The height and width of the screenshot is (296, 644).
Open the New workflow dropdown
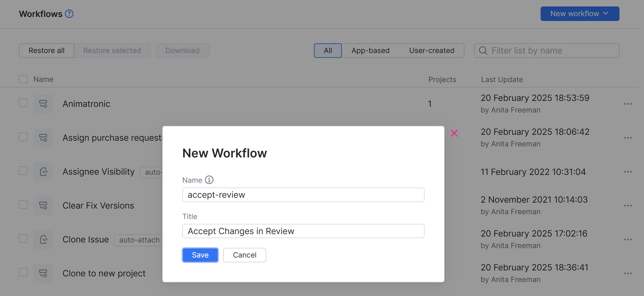580,14
